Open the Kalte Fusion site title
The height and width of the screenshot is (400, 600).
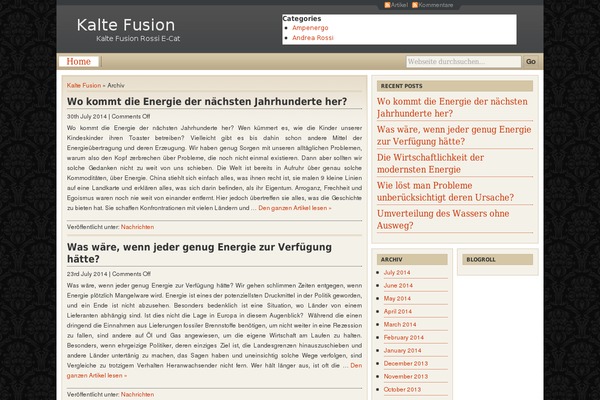[126, 25]
